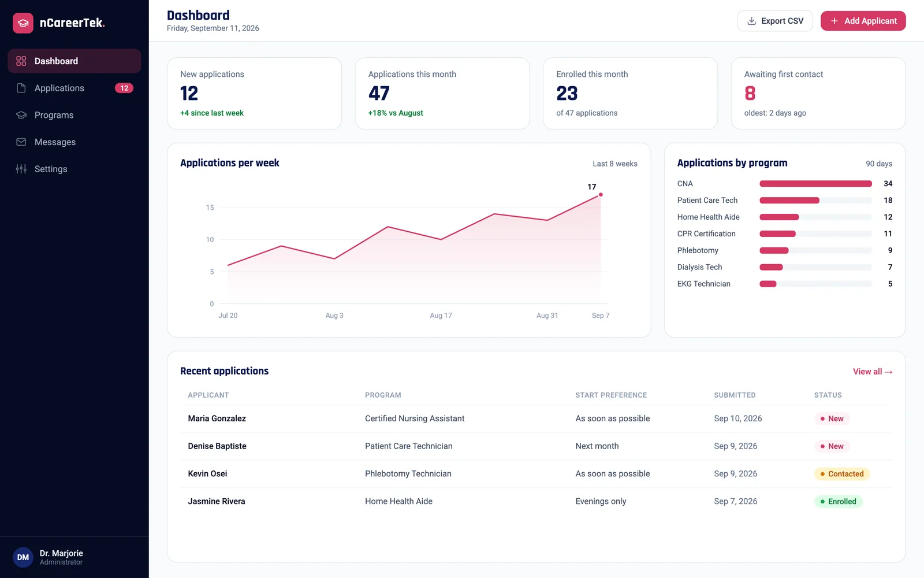Follow the View all link

(873, 372)
